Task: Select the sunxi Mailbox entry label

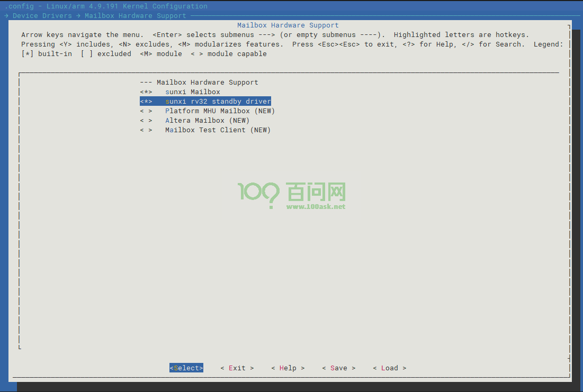Action: [x=192, y=92]
